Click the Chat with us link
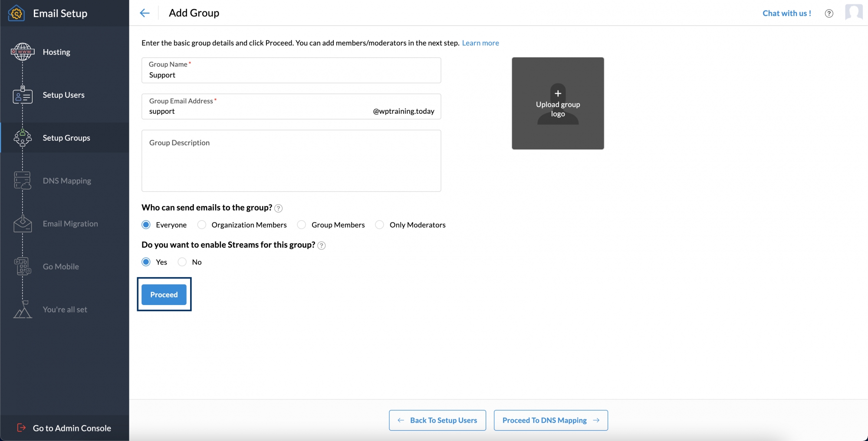Viewport: 868px width, 441px height. [787, 13]
